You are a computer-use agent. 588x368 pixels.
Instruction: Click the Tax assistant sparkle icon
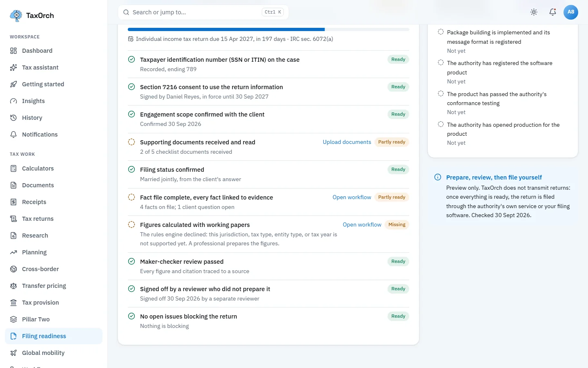(13, 67)
